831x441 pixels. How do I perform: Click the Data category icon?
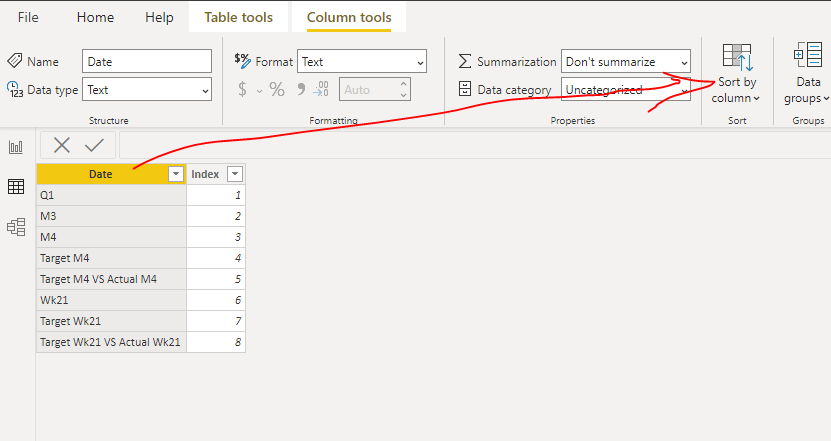pos(464,89)
